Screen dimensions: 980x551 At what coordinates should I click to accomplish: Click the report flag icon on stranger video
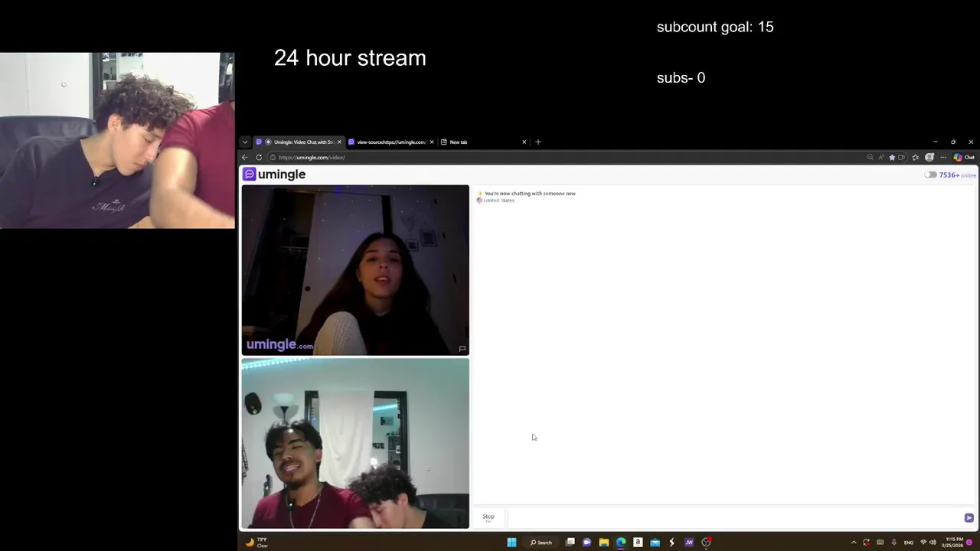[462, 348]
